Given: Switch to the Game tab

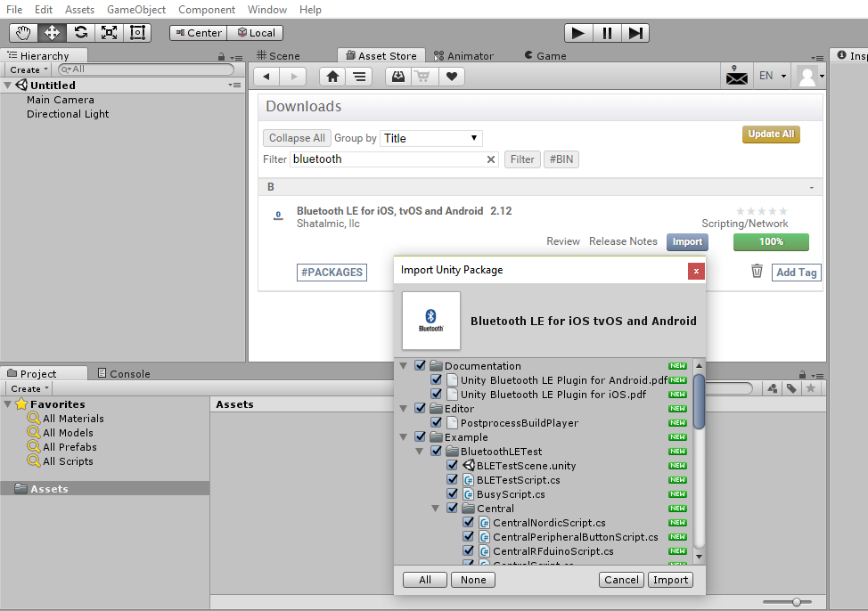Looking at the screenshot, I should pyautogui.click(x=545, y=56).
